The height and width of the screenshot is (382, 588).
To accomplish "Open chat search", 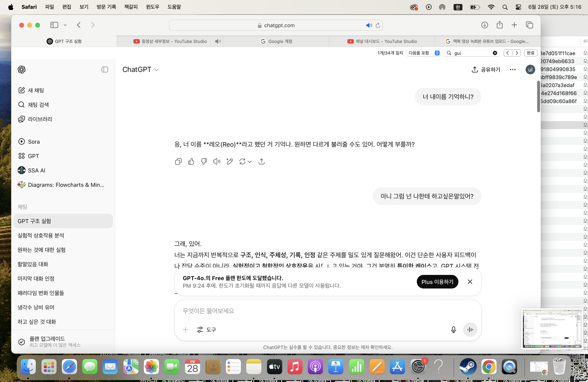I will [63, 105].
